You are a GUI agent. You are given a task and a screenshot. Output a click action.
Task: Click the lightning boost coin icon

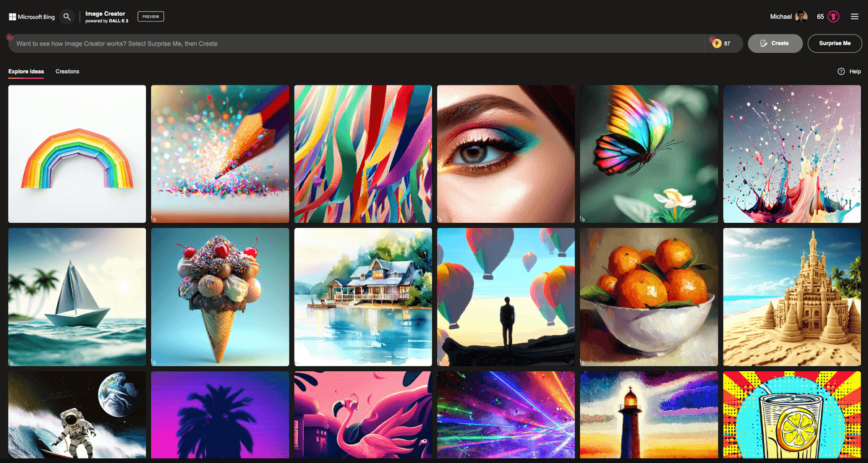[x=717, y=43]
